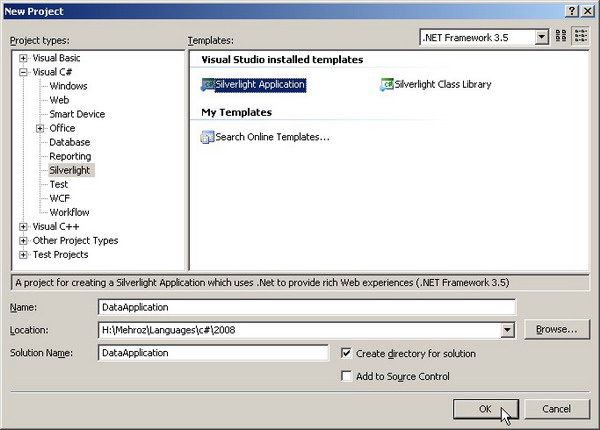The image size is (600, 430).
Task: Collapse the Visual C# tree node
Action: coord(23,72)
